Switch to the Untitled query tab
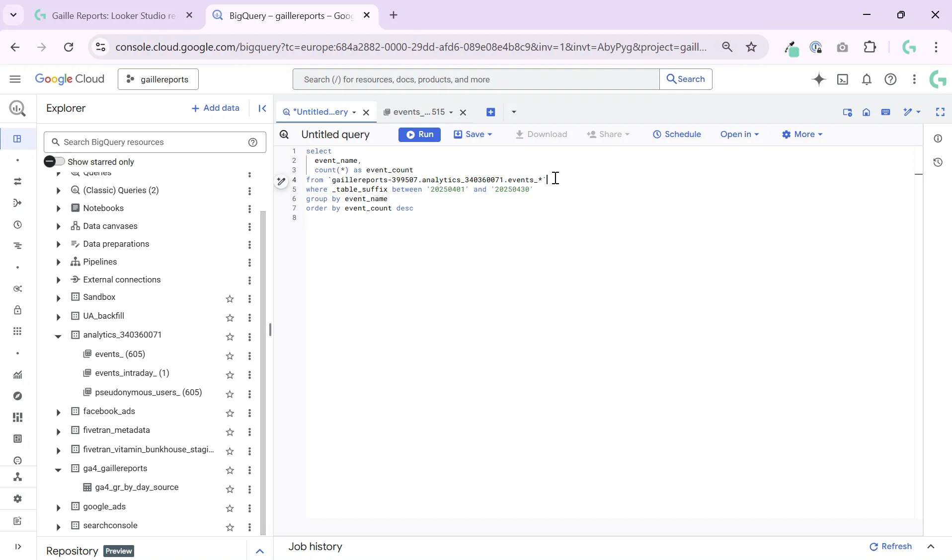 (319, 112)
